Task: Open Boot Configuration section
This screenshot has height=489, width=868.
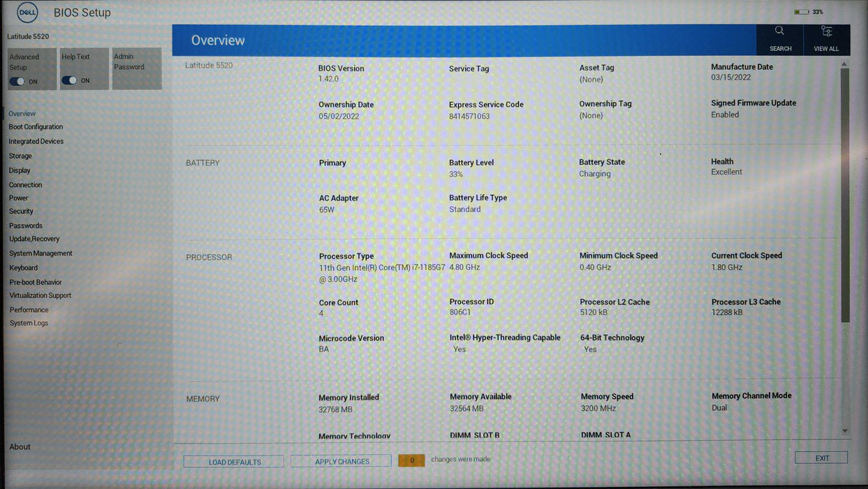Action: [36, 127]
